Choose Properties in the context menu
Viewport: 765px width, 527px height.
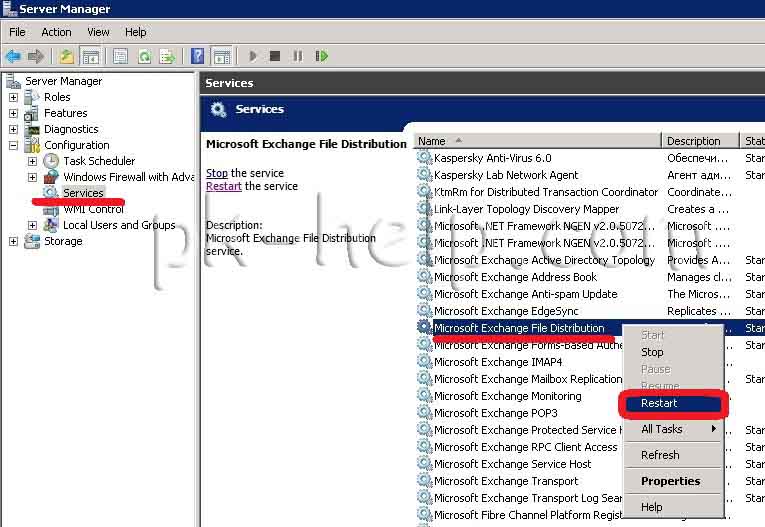coord(673,481)
